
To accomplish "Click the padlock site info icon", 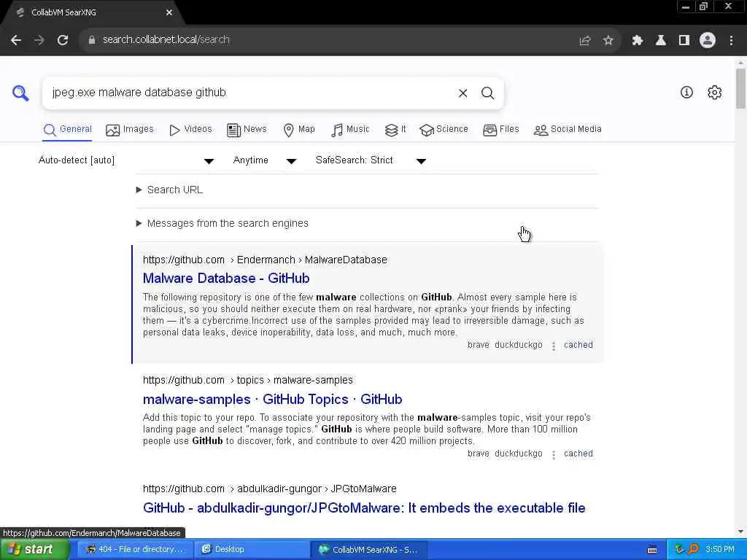I will tap(91, 40).
